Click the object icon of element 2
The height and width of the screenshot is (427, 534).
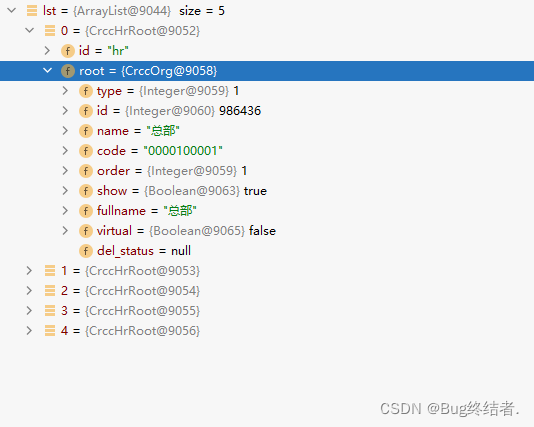coord(50,291)
